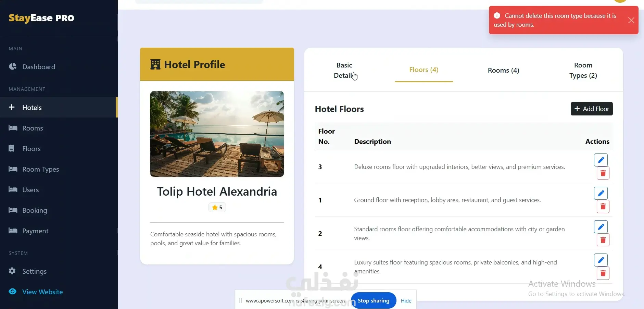This screenshot has height=309, width=644.
Task: Click the icon beside Users
Action: [x=13, y=189]
